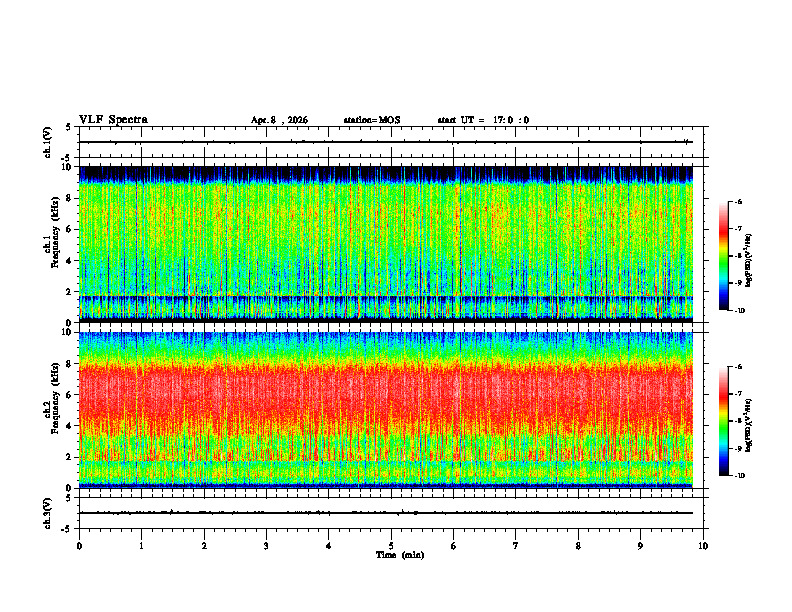Click time axis tick label "9"
The height and width of the screenshot is (612, 792).
(640, 546)
